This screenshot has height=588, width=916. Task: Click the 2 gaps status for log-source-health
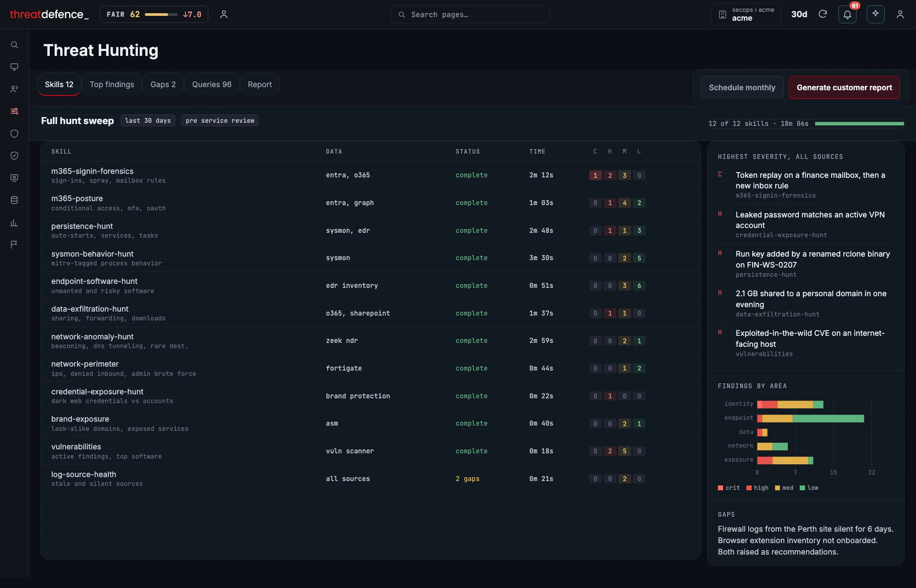[467, 479]
